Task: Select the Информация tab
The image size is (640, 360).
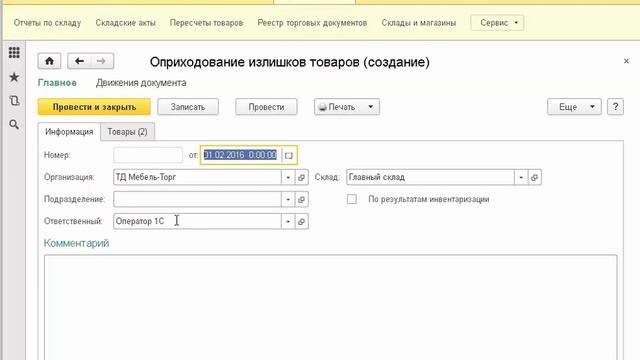Action: [x=69, y=132]
